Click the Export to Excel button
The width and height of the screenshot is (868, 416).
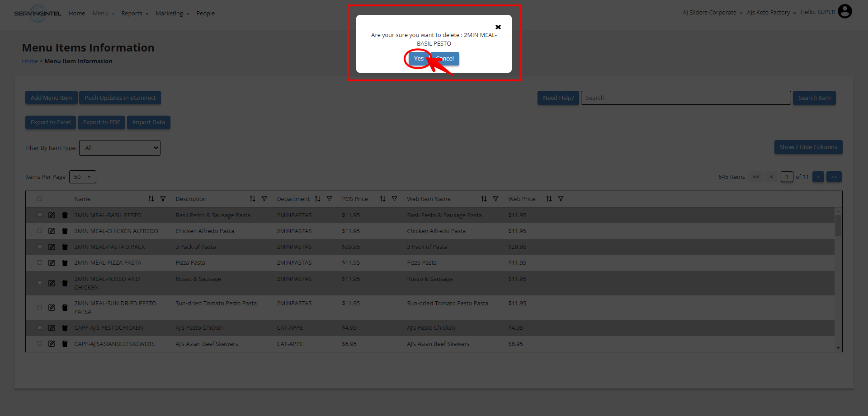pos(51,122)
